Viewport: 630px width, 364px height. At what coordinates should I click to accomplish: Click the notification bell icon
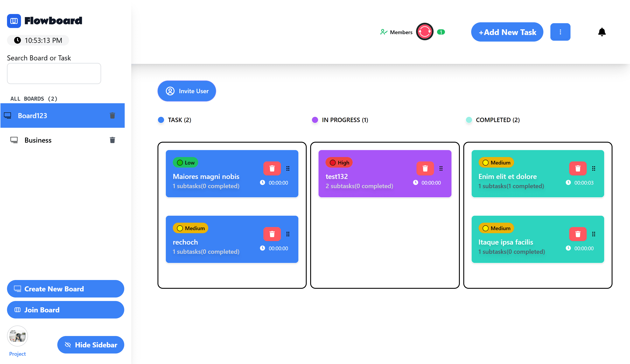pyautogui.click(x=602, y=32)
